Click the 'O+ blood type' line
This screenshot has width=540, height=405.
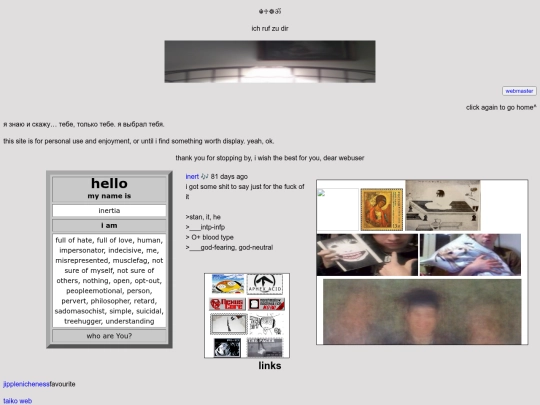(209, 237)
